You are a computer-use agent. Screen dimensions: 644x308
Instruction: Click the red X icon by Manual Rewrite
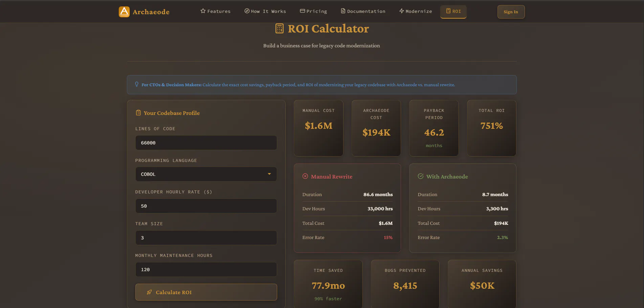(305, 176)
